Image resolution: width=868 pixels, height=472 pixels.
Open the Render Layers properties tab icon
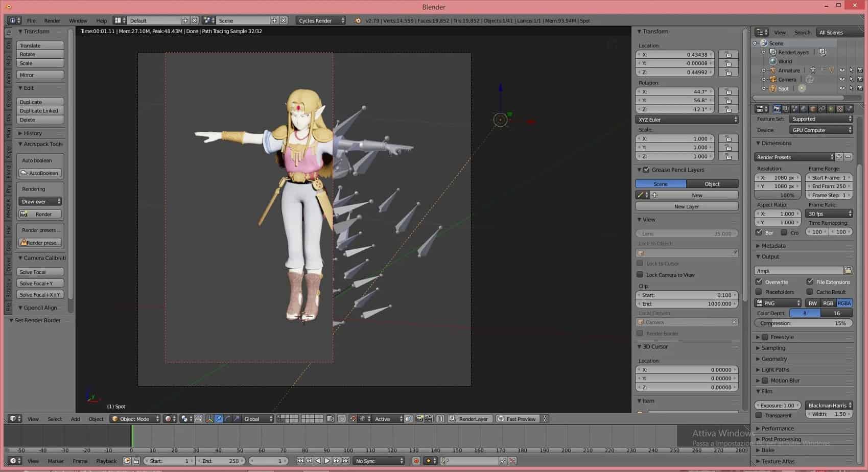[x=786, y=109]
